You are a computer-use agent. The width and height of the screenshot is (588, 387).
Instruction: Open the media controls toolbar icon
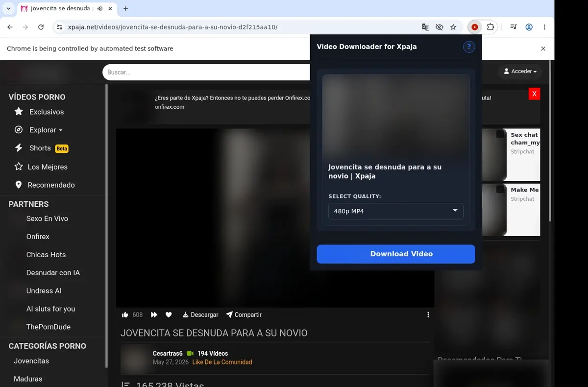pyautogui.click(x=513, y=27)
